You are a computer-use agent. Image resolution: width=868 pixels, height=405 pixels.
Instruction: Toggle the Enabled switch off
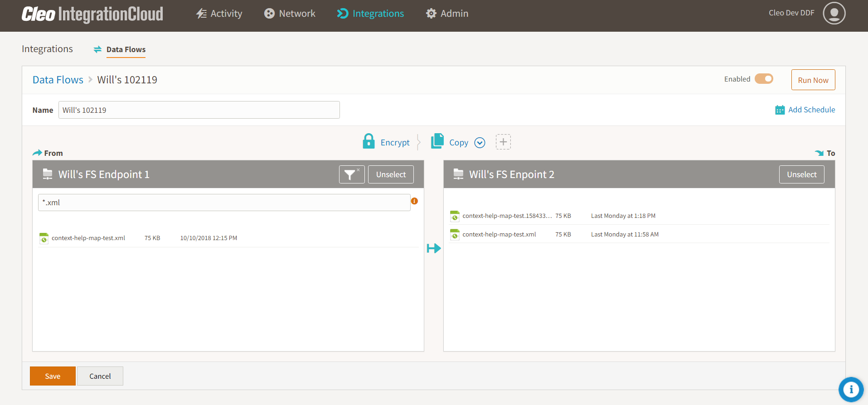tap(764, 79)
